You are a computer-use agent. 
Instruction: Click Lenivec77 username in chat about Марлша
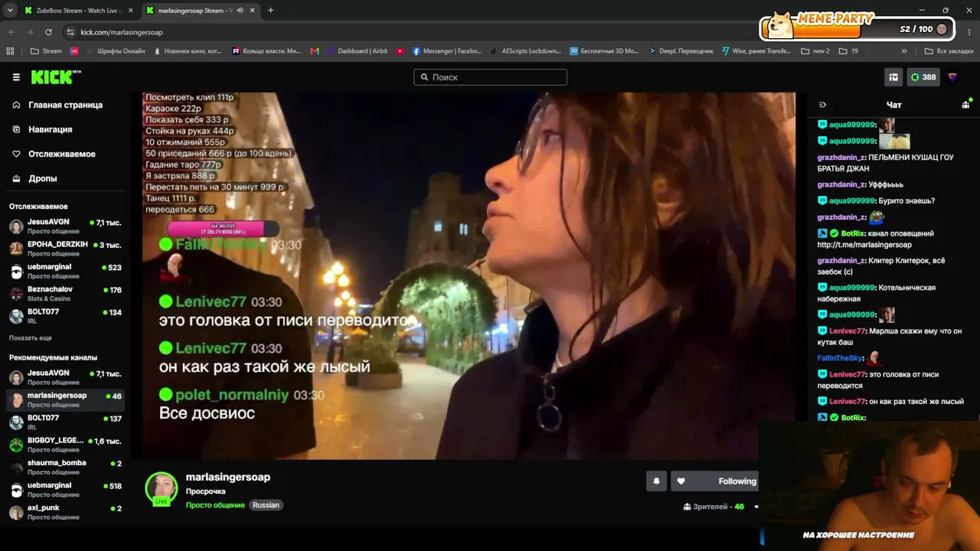848,331
